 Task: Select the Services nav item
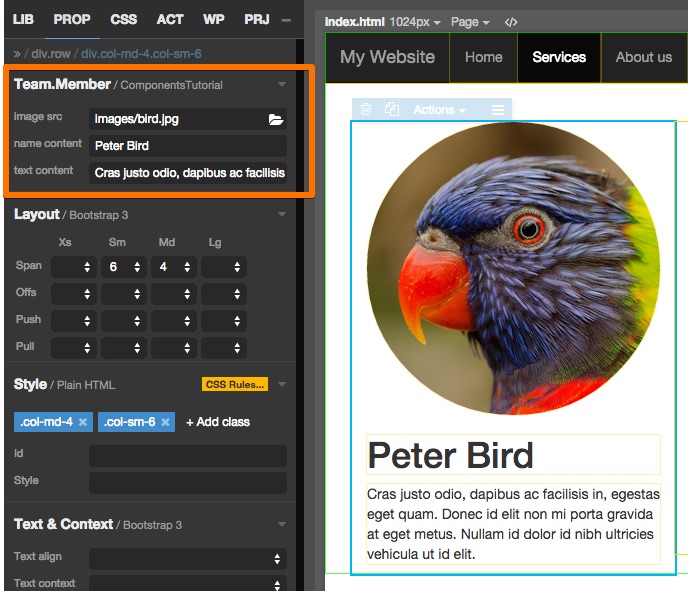(559, 57)
